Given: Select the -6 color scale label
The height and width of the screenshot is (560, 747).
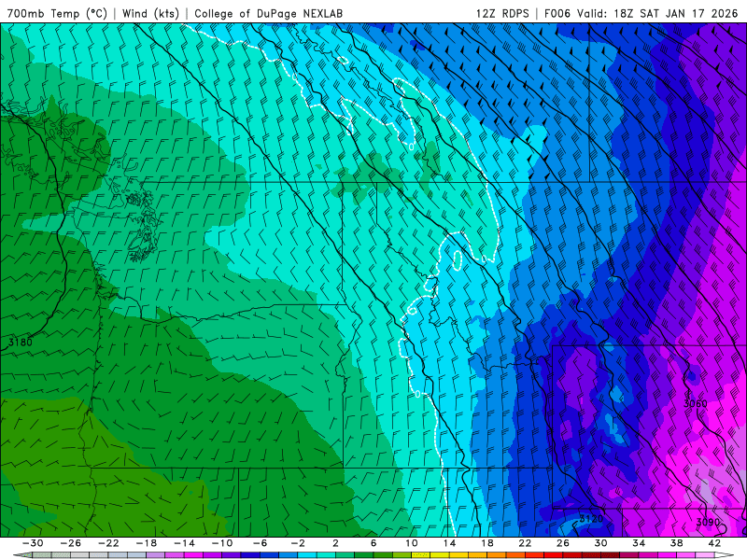Looking at the screenshot, I should (x=261, y=543).
